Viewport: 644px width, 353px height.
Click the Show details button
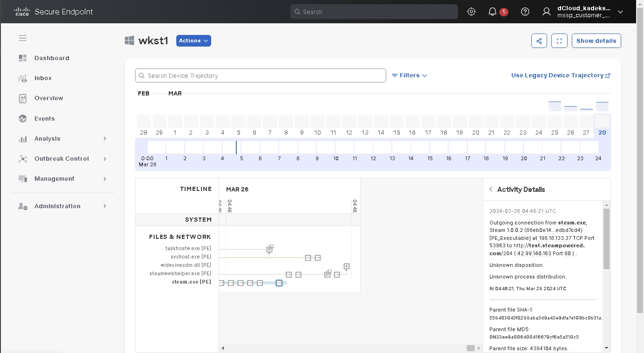(596, 41)
